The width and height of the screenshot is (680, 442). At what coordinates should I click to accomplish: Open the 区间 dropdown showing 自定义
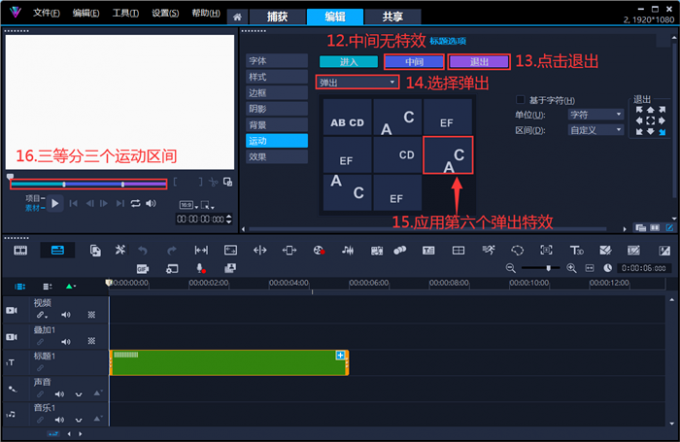(x=595, y=130)
